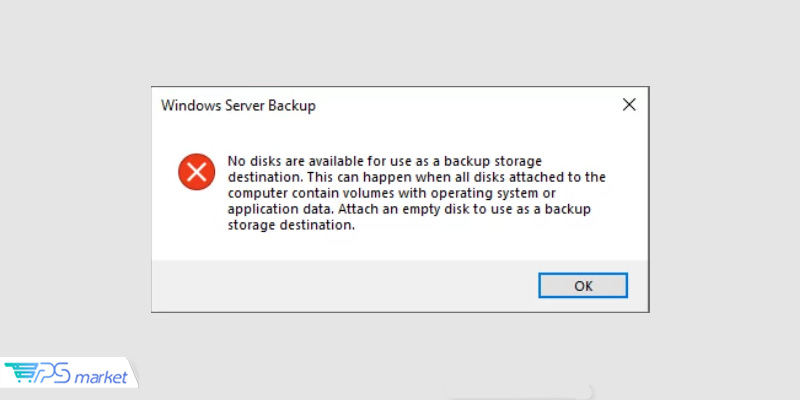Click the red error X icon
Screen dimensions: 800x400
[196, 172]
